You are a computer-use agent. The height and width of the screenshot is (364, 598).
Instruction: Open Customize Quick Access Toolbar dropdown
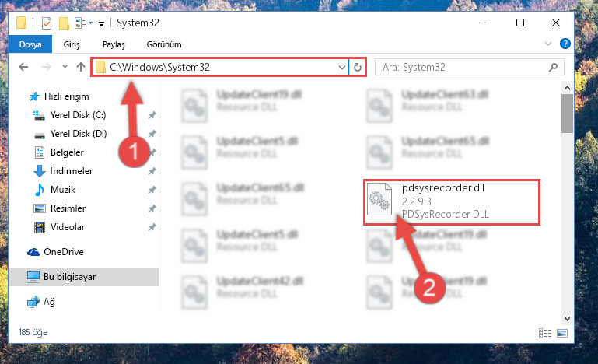click(101, 23)
